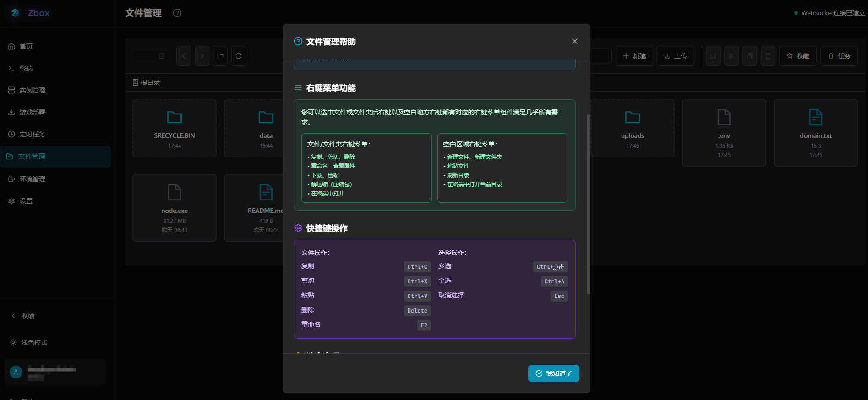Viewport: 868px width, 400px height.
Task: Click the user avatar icon
Action: point(16,372)
